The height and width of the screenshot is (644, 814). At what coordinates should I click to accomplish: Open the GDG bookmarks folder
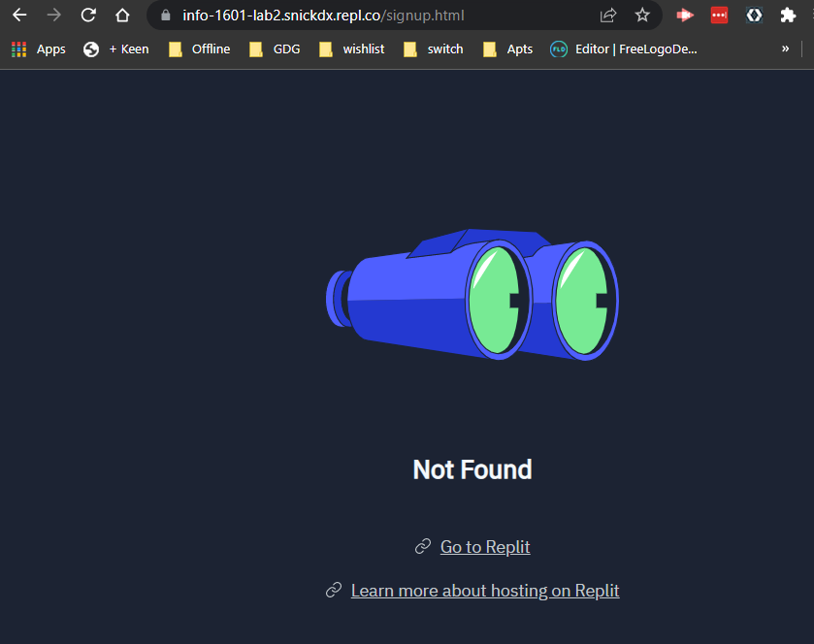click(x=275, y=49)
